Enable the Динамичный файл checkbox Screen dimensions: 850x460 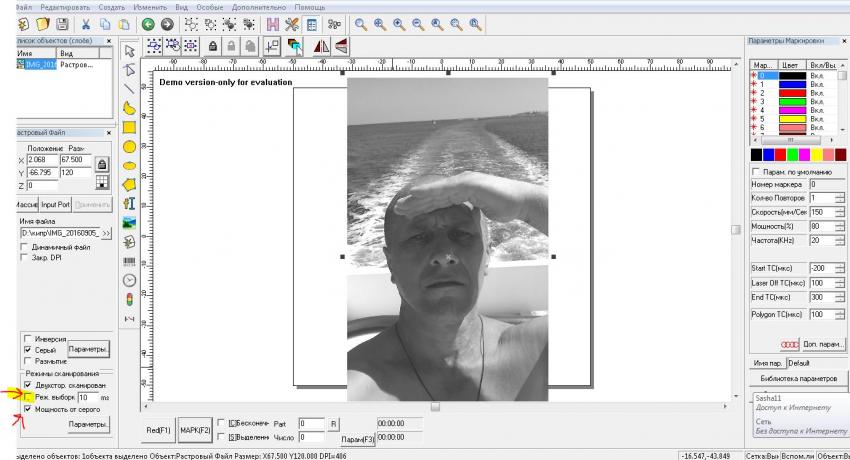[x=26, y=246]
